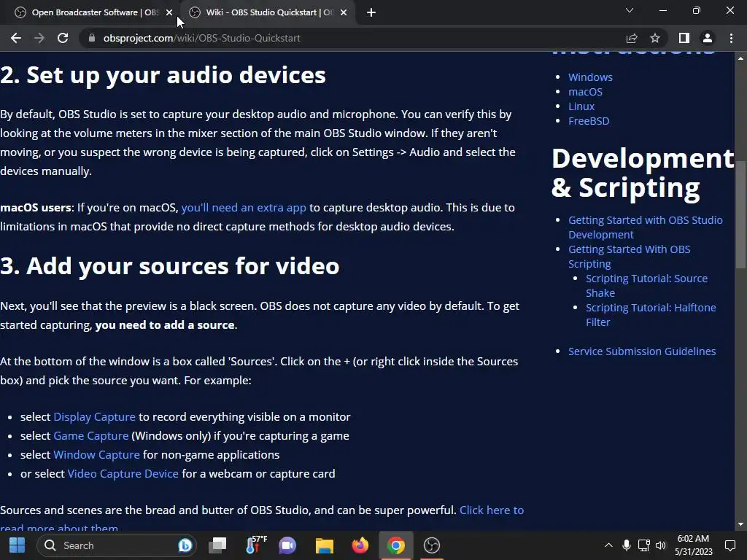Open Scripting Tutorial: Halftone Filter link

point(651,315)
